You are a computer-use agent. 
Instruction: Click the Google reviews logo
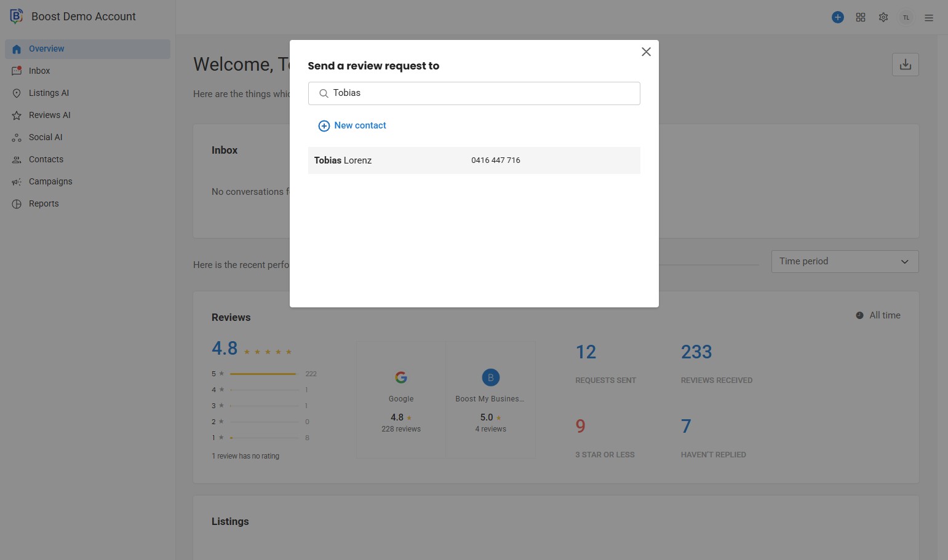401,377
